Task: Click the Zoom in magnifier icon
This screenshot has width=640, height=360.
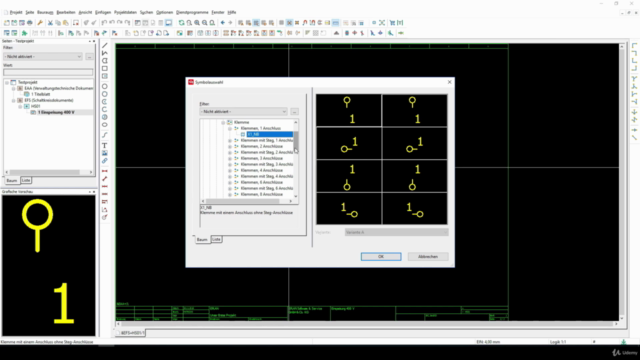Action: pyautogui.click(x=197, y=23)
